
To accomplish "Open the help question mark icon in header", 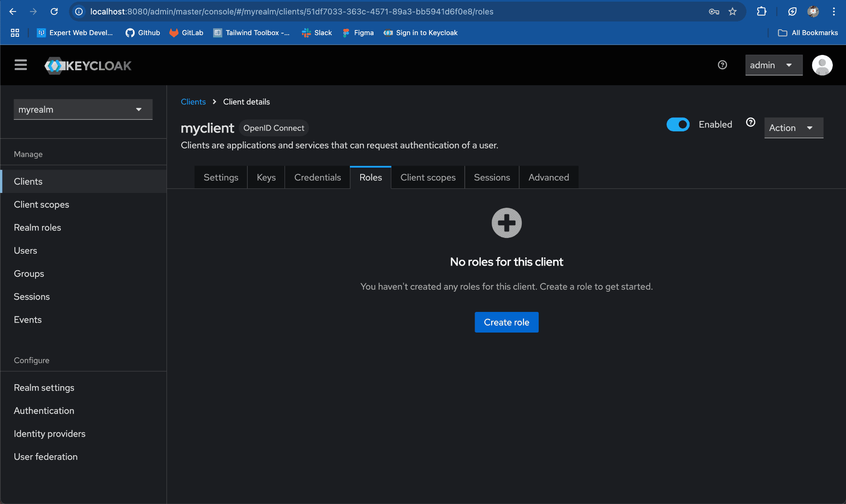I will coord(722,65).
